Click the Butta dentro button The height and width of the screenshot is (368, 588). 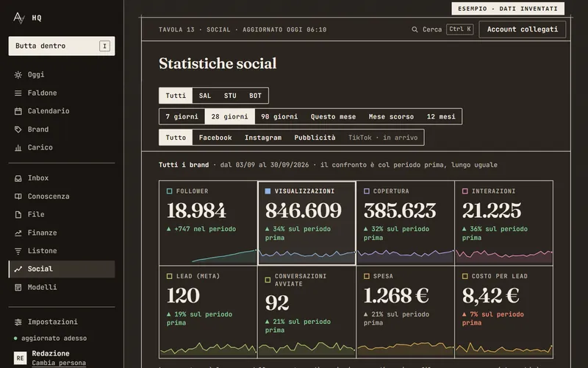pos(62,46)
